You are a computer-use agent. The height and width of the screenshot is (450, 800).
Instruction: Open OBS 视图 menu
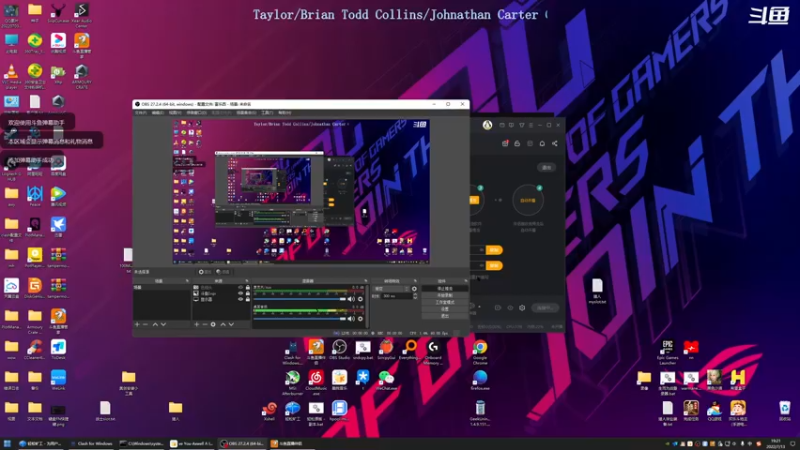point(175,113)
